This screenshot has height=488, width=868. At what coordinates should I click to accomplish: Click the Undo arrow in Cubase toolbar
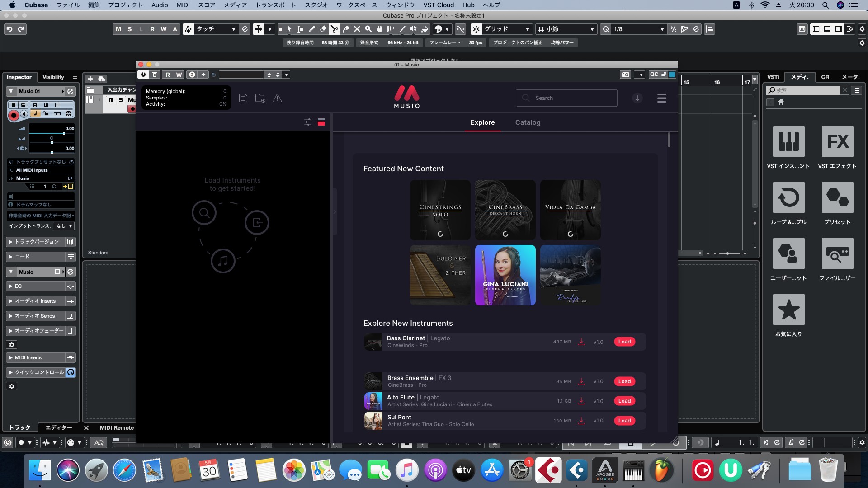(9, 29)
